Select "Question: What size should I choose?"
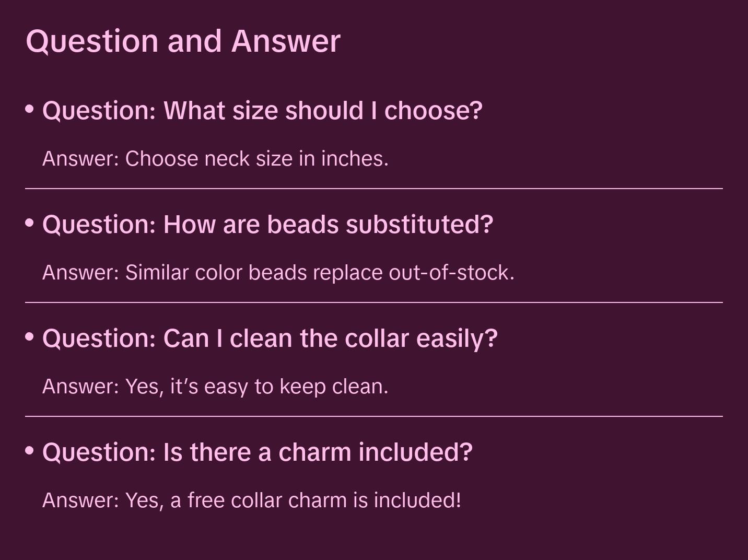The height and width of the screenshot is (560, 748). 262,111
